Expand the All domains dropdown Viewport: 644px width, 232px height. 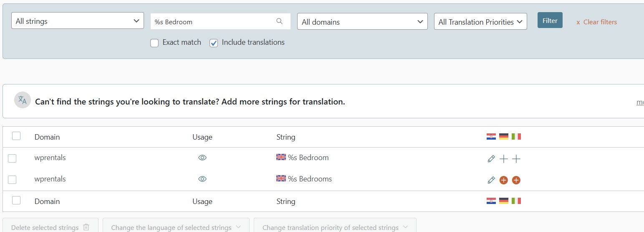(362, 22)
